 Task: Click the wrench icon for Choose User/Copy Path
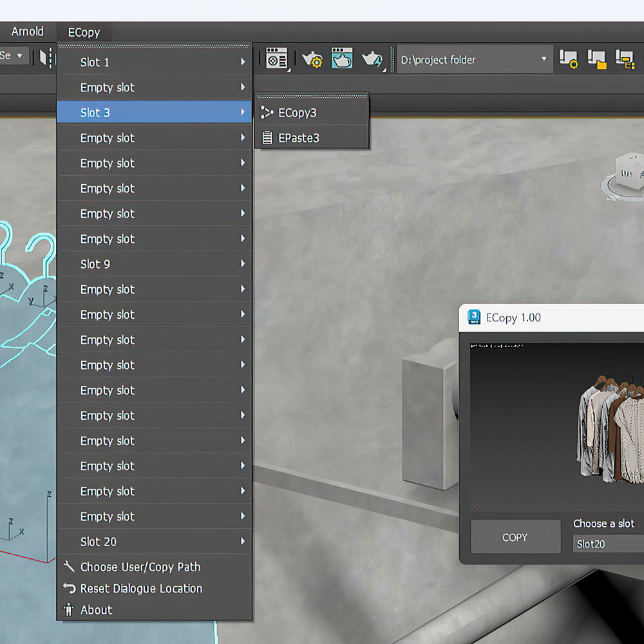[69, 567]
